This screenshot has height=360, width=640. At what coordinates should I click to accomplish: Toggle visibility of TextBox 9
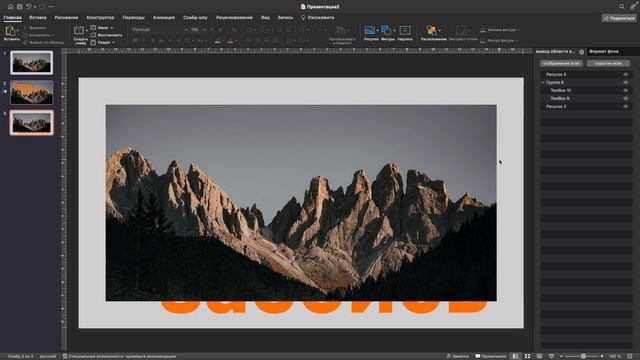pyautogui.click(x=625, y=98)
